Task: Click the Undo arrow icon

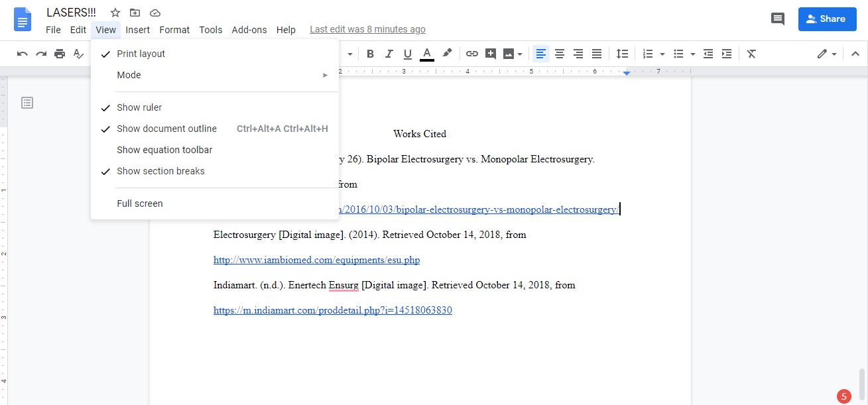Action: (23, 54)
